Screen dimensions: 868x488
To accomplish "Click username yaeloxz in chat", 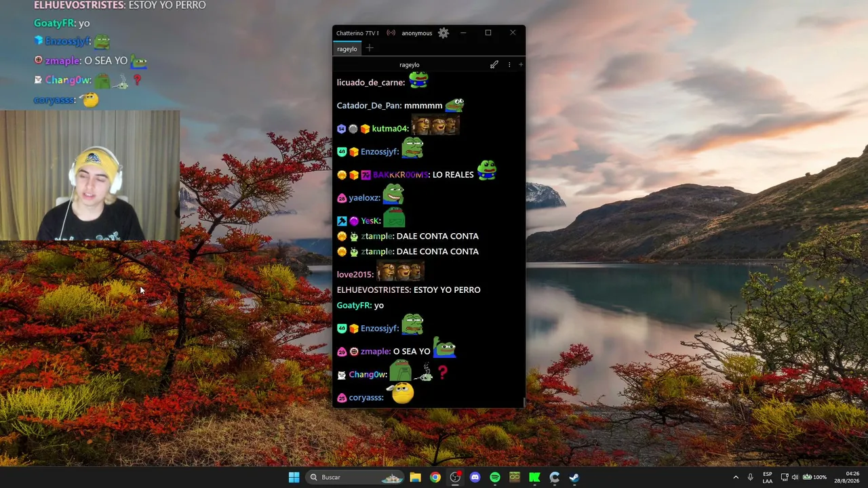I will [364, 198].
